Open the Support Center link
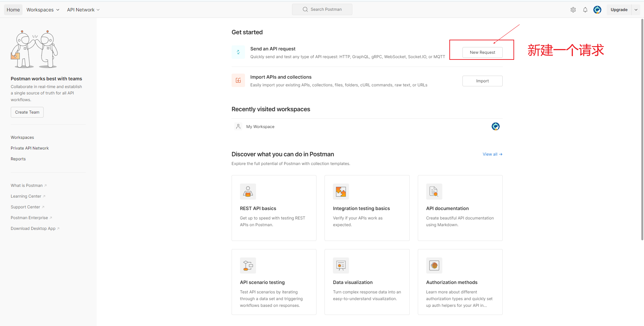 click(x=28, y=207)
